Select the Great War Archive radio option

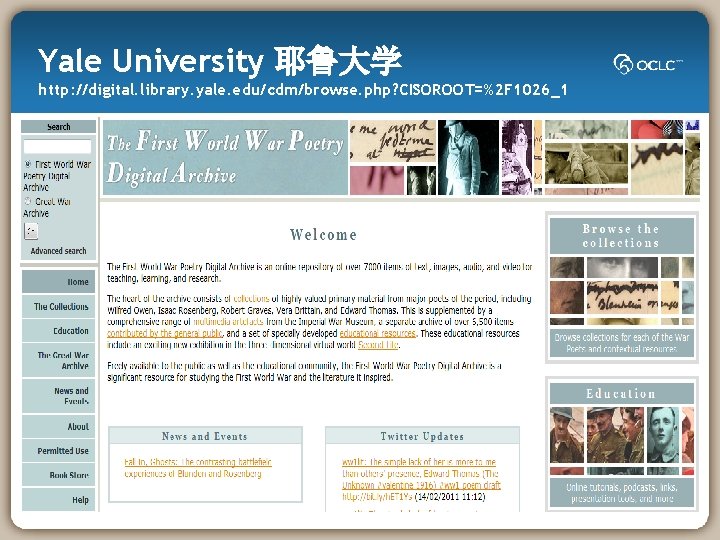point(28,201)
